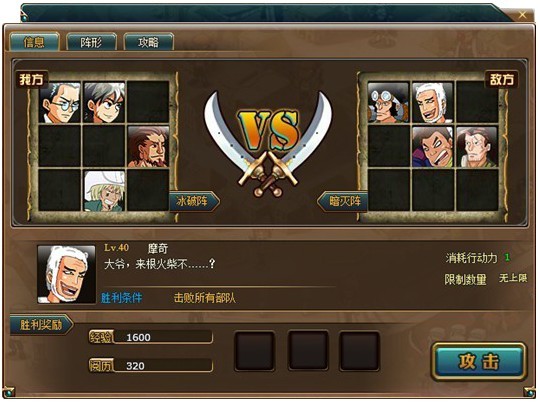Click the 攻击 attack button
This screenshot has height=403, width=540.
point(479,362)
